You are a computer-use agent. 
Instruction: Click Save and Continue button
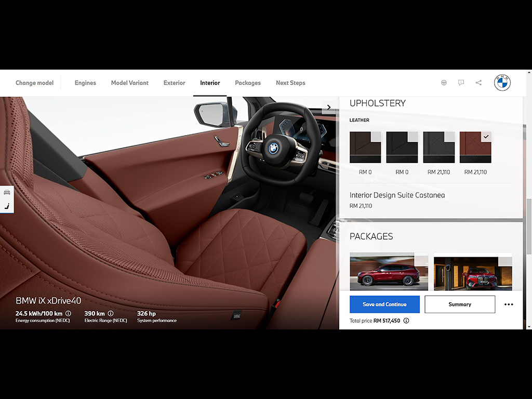click(x=385, y=304)
